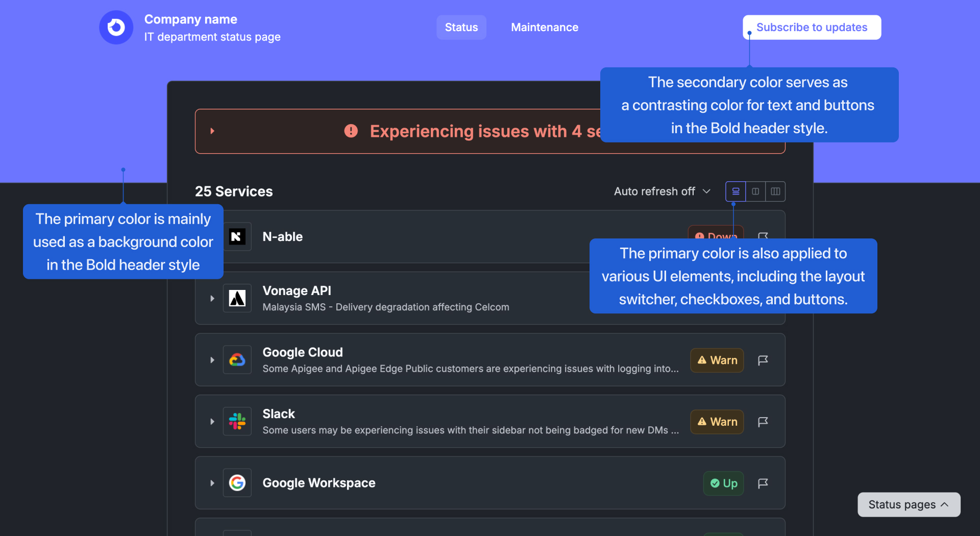Open the Status pages menu

(909, 504)
